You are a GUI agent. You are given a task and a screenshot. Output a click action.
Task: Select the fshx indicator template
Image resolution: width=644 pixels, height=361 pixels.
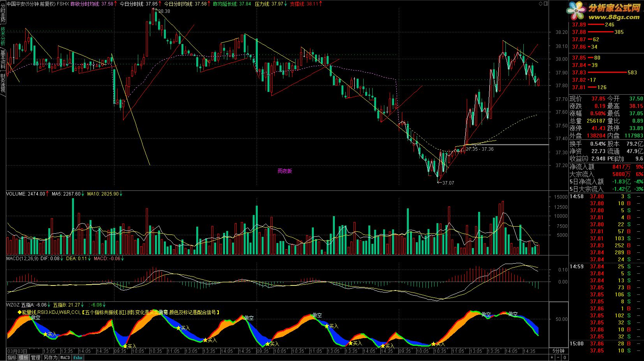point(78,357)
